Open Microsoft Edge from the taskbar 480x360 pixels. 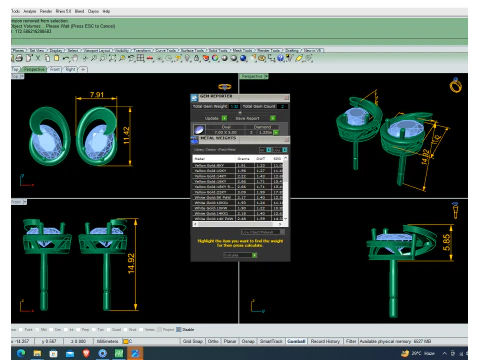point(21,353)
